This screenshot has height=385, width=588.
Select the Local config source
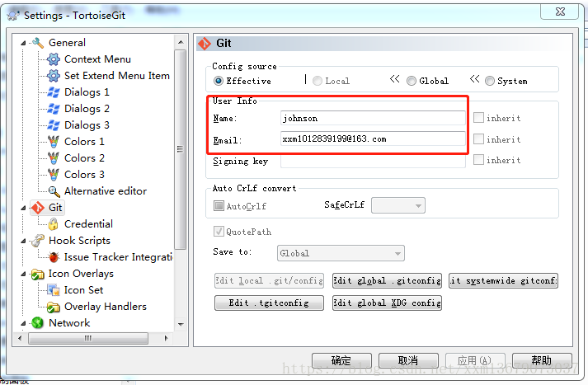318,81
